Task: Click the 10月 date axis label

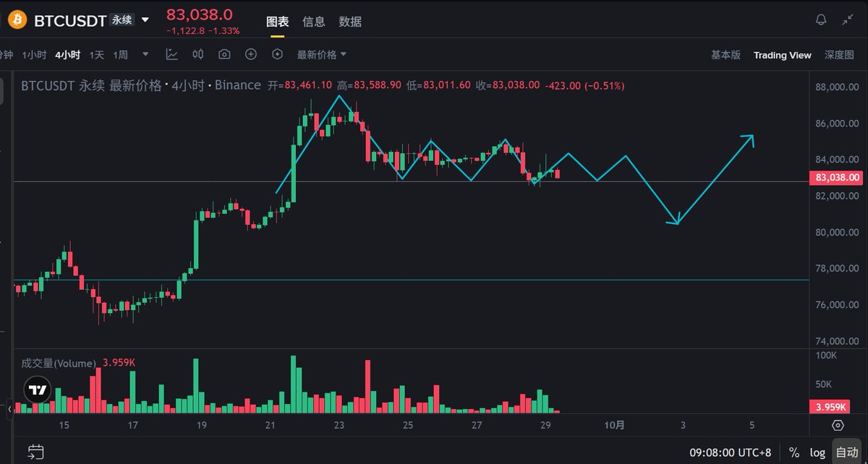Action: [x=615, y=425]
